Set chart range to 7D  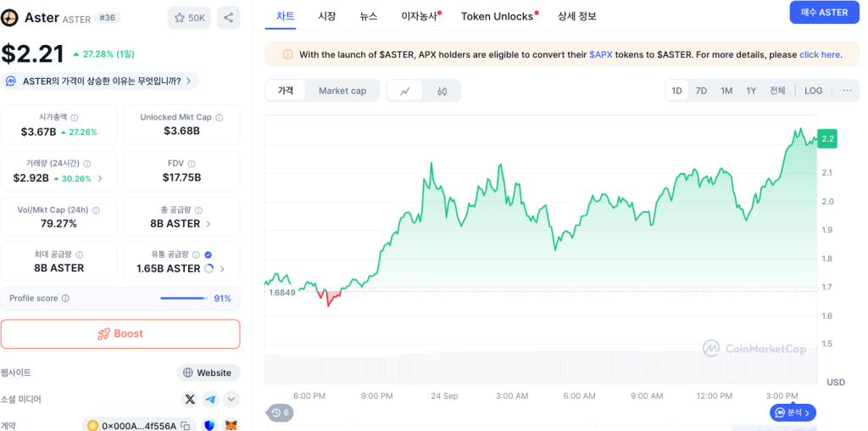click(x=701, y=91)
